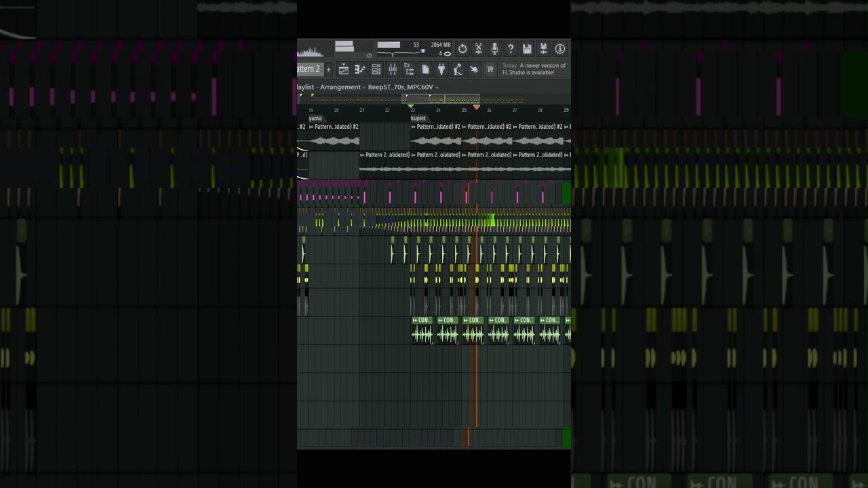868x488 pixels.
Task: Select the CON audio clip at bar 23
Action: point(422,330)
